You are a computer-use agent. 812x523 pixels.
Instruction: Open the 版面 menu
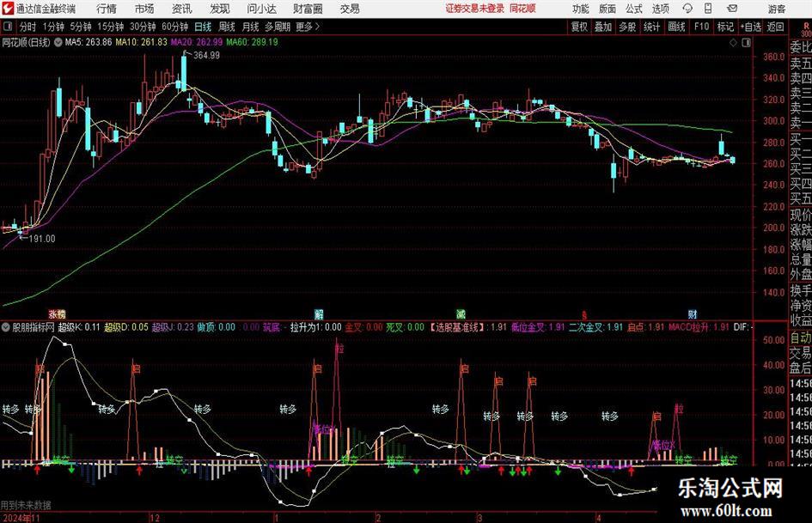(607, 9)
